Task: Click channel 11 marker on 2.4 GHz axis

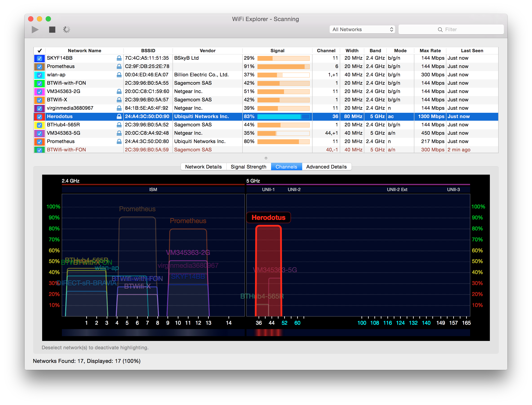Action: click(x=188, y=323)
